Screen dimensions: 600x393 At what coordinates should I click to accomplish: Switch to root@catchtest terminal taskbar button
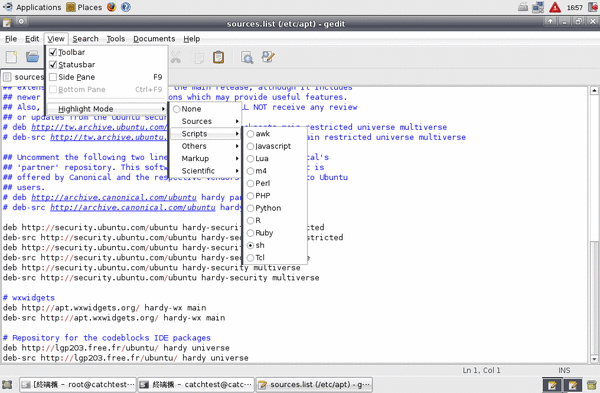pyautogui.click(x=78, y=385)
